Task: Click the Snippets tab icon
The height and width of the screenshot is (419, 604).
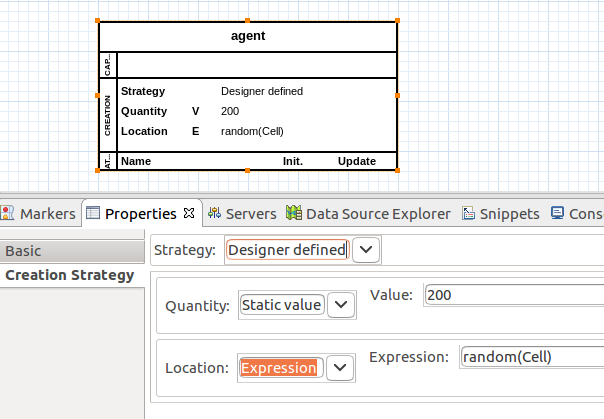Action: [x=468, y=213]
